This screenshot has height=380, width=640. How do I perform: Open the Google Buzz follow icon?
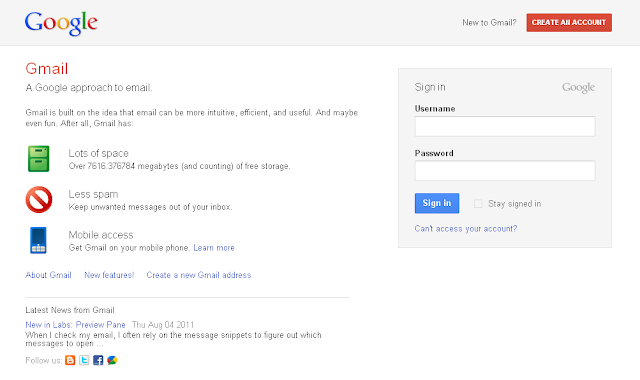click(112, 360)
